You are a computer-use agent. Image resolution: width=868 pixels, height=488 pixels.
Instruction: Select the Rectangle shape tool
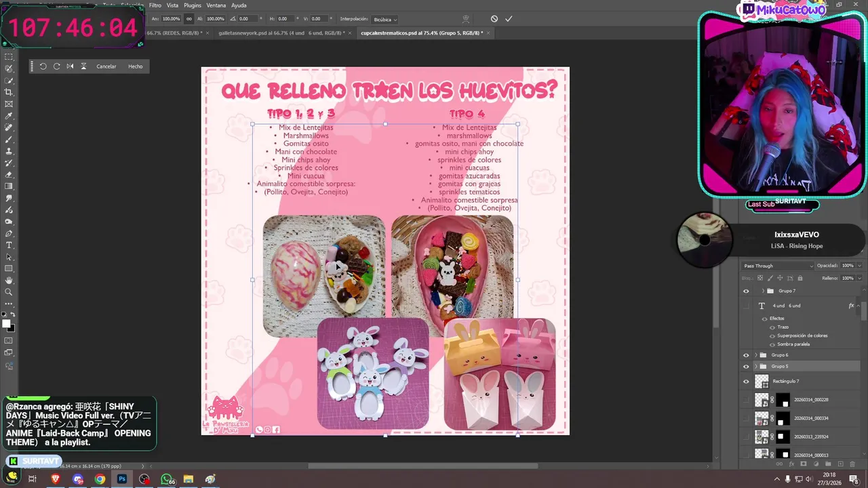9,268
